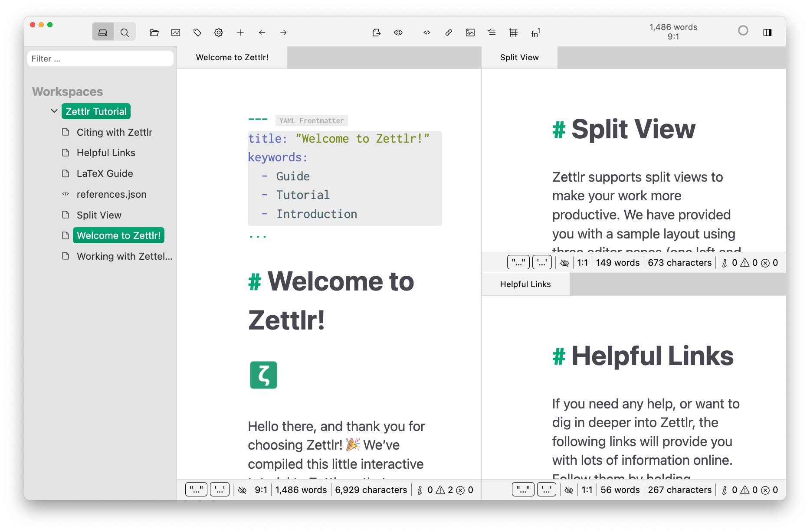Toggle typographic quotes in the status bar
Image resolution: width=810 pixels, height=532 pixels.
click(196, 490)
